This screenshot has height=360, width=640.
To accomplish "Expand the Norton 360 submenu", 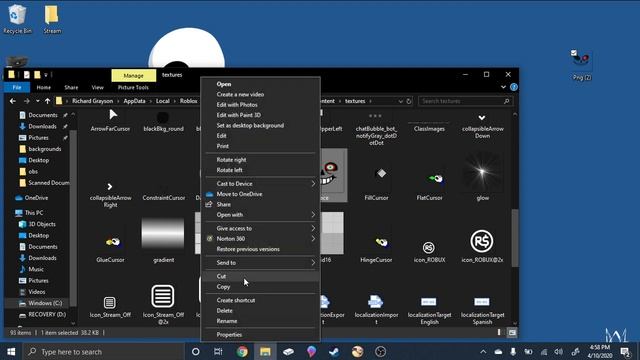I will tap(260, 238).
